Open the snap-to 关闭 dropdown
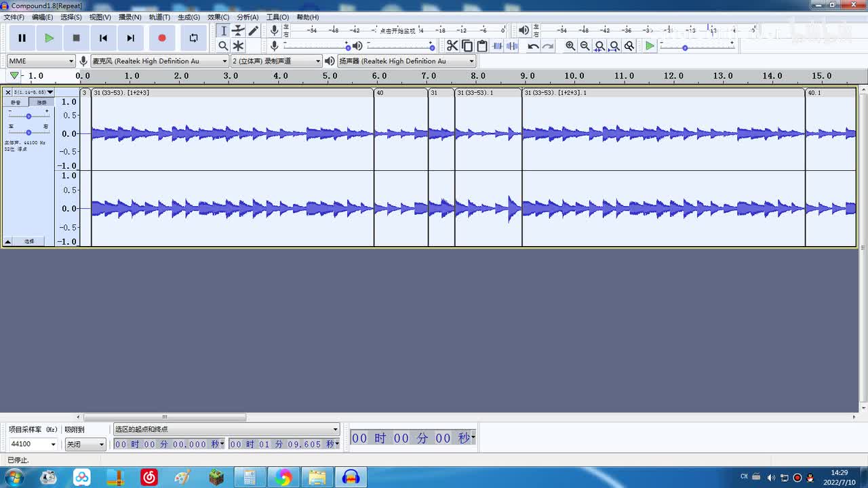Viewport: 868px width, 488px height. 85,444
